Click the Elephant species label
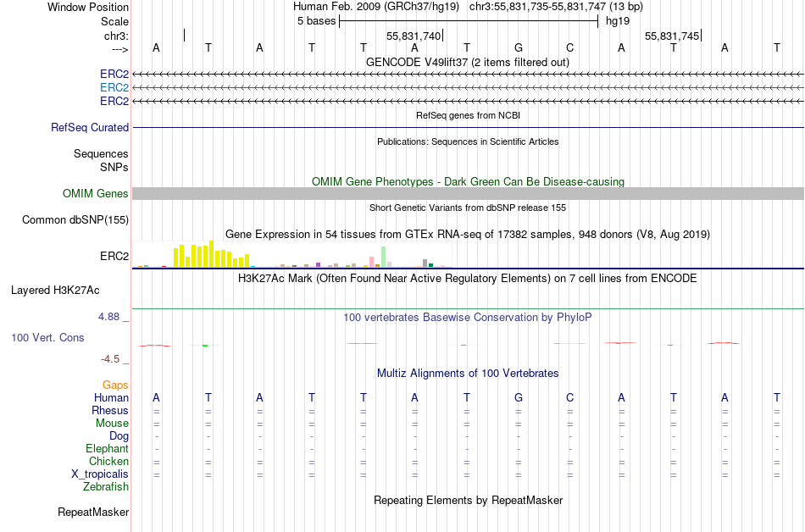This screenshot has height=532, width=805. point(108,448)
